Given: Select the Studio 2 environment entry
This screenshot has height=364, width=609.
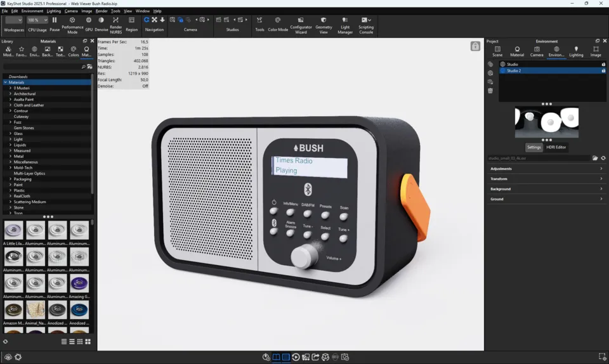Looking at the screenshot, I should click(x=553, y=70).
